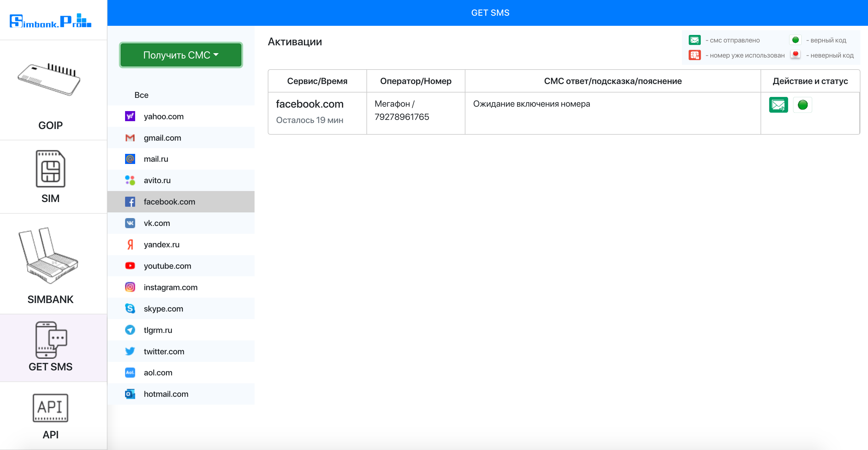Select vk.com in the services list
Screen dimensions: 868x450
pos(157,223)
